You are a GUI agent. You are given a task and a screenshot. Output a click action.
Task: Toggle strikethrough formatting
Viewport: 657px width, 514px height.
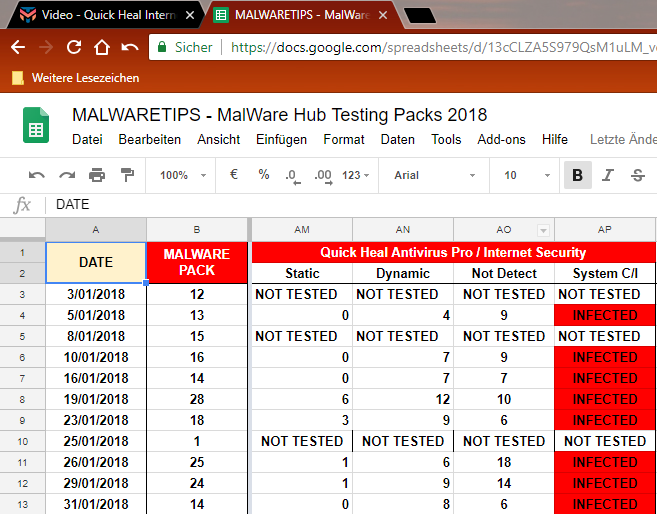638,175
